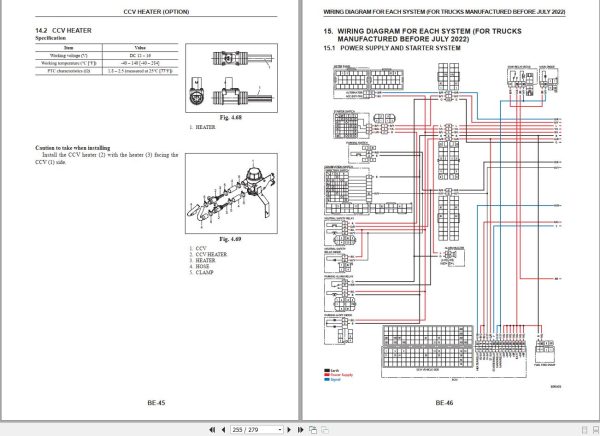Click the go to next view icon
600x436 pixels.
[325, 430]
